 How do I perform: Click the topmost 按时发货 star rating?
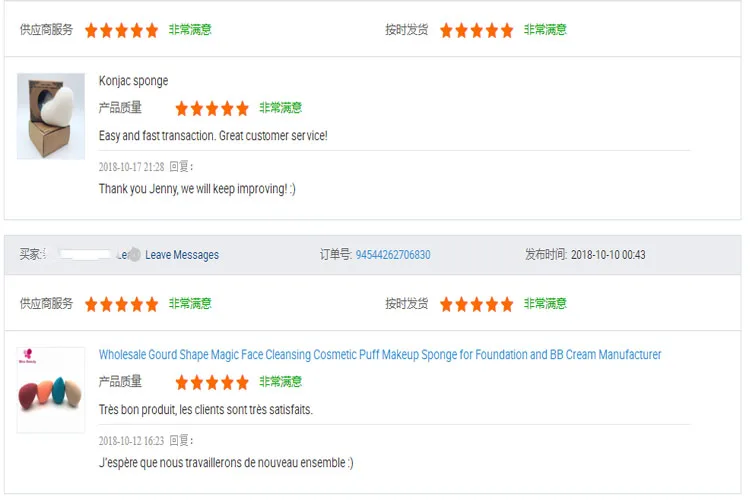click(x=476, y=30)
